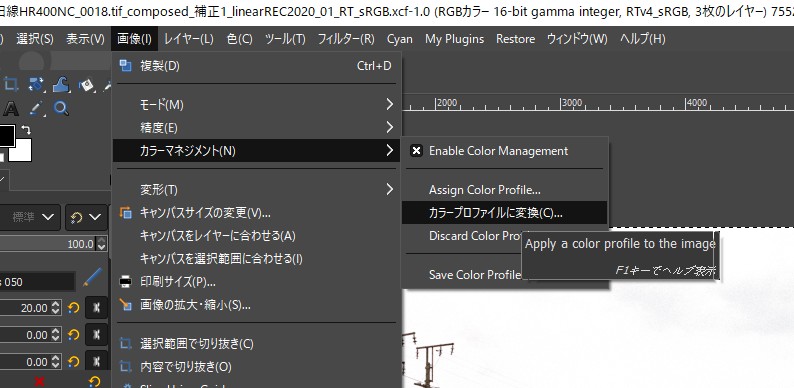Choose Save Color Profile entry

point(475,275)
